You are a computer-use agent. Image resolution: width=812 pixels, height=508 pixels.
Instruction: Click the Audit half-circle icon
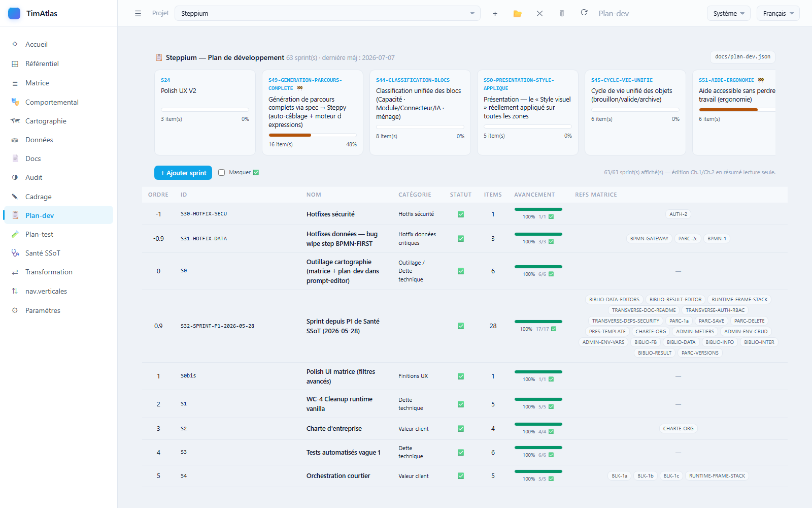(x=15, y=177)
